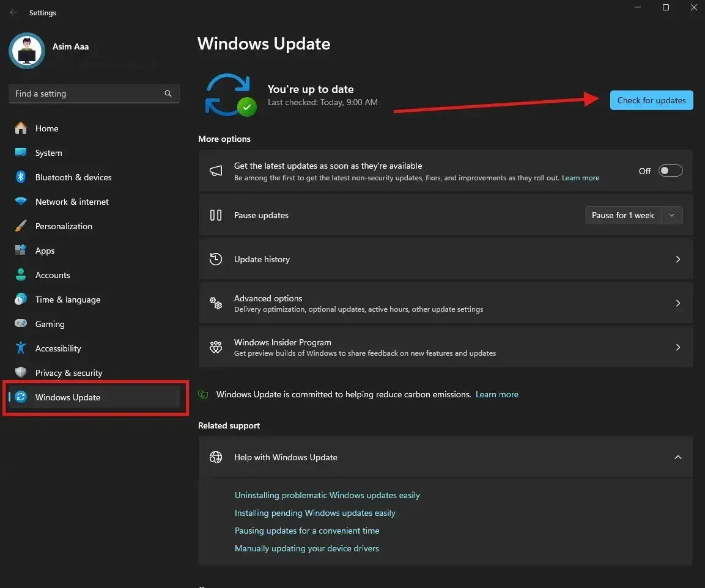
Task: Open Update history page
Action: tap(445, 259)
